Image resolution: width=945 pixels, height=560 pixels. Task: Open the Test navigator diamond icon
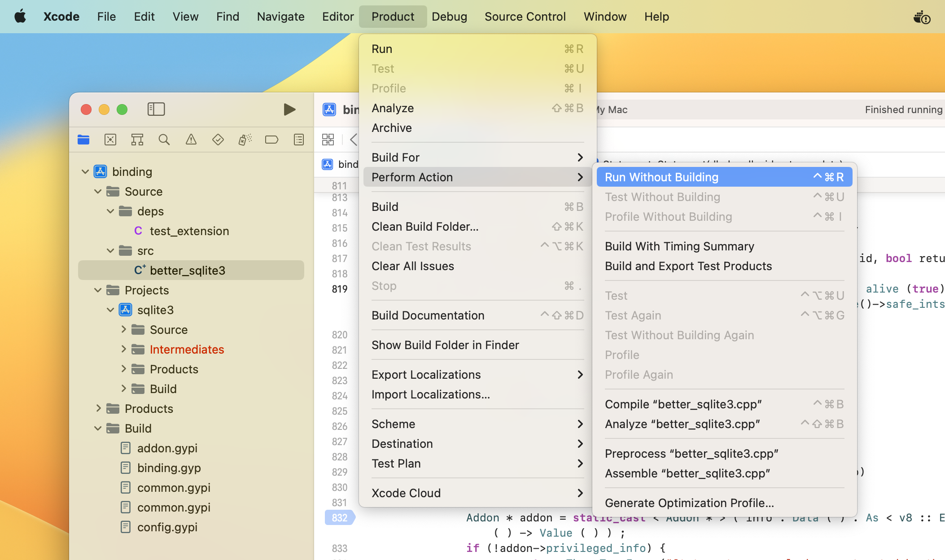click(218, 140)
